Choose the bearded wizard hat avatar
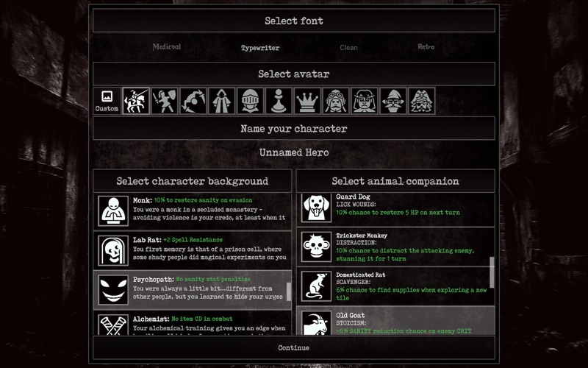The width and height of the screenshot is (588, 368). (x=393, y=101)
